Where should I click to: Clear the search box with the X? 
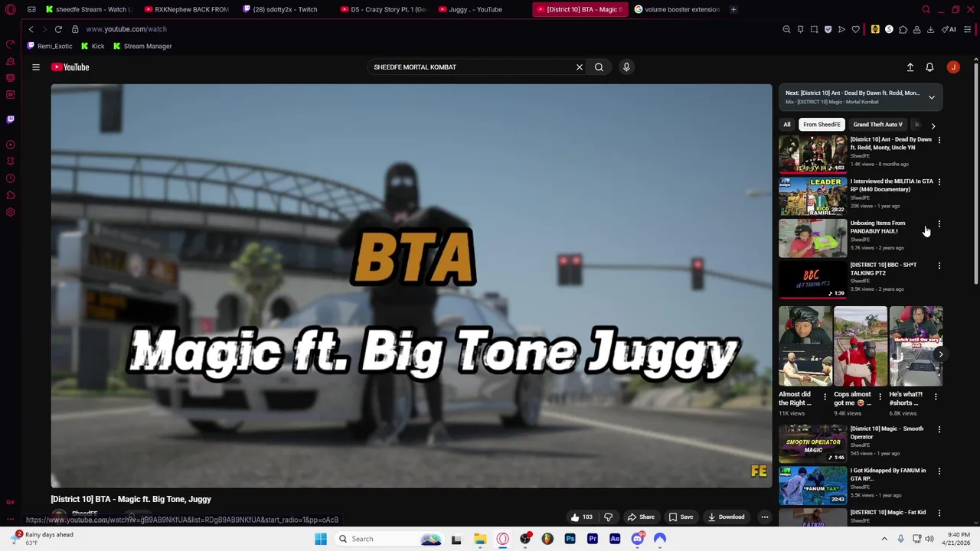(x=580, y=67)
